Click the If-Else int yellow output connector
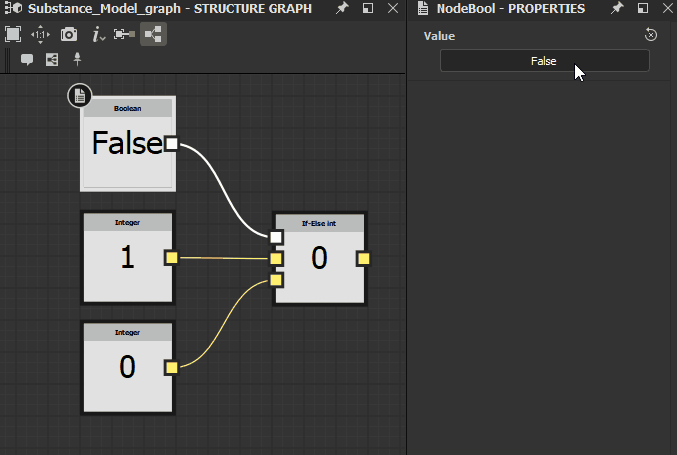Image resolution: width=677 pixels, height=455 pixels. (363, 259)
